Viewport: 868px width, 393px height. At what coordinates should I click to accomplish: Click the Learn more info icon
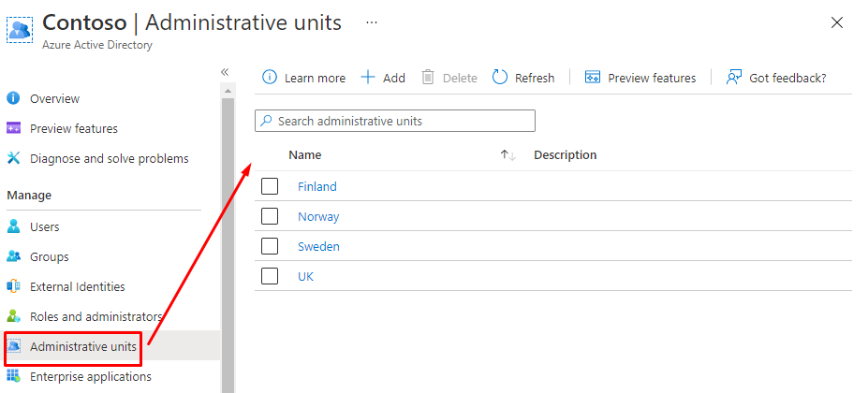(270, 78)
